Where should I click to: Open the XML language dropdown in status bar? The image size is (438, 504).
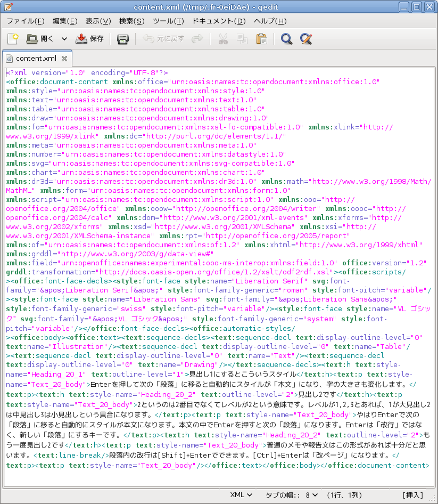coord(241,494)
